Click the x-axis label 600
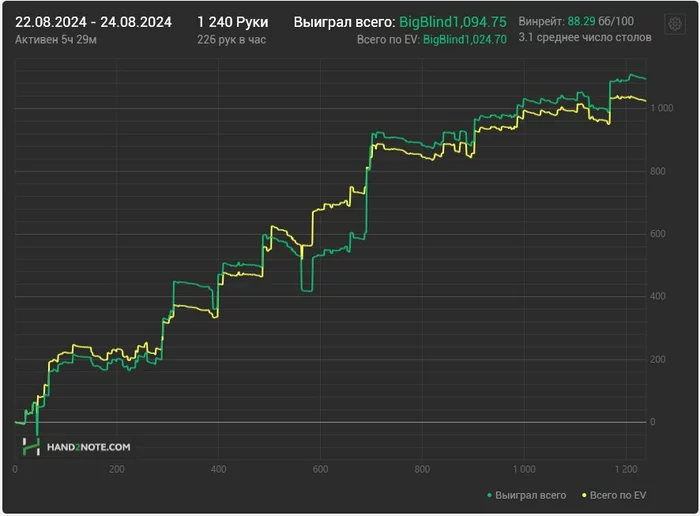The image size is (700, 516). click(x=320, y=469)
